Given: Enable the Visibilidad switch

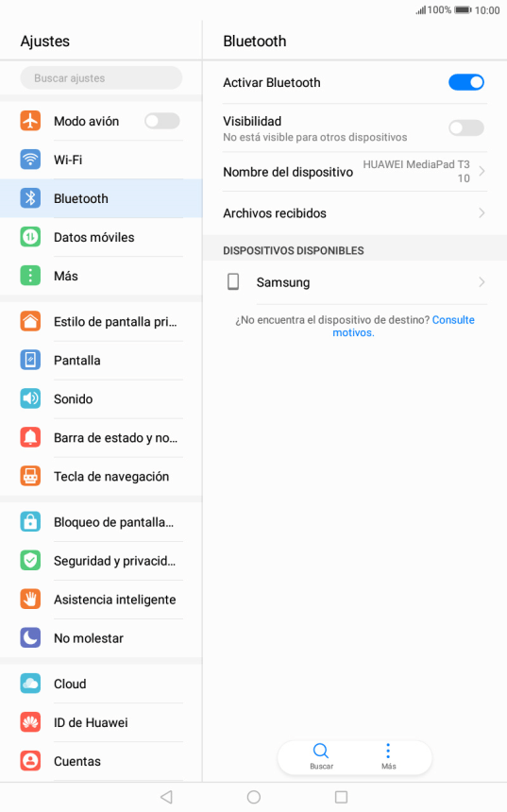Looking at the screenshot, I should [x=466, y=127].
